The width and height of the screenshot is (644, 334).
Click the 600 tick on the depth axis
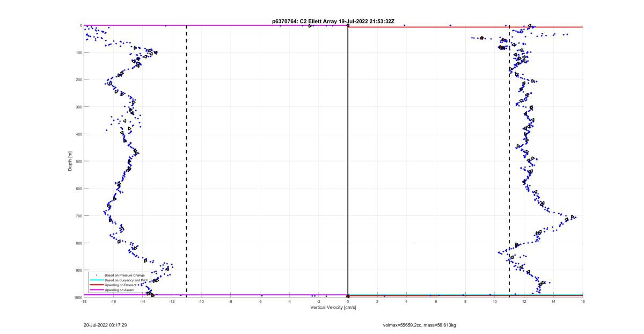[78, 188]
